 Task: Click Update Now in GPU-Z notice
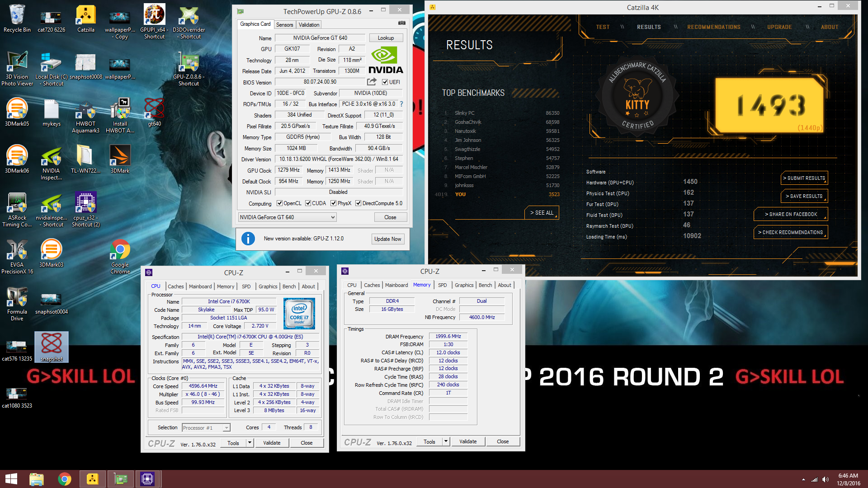pos(387,239)
